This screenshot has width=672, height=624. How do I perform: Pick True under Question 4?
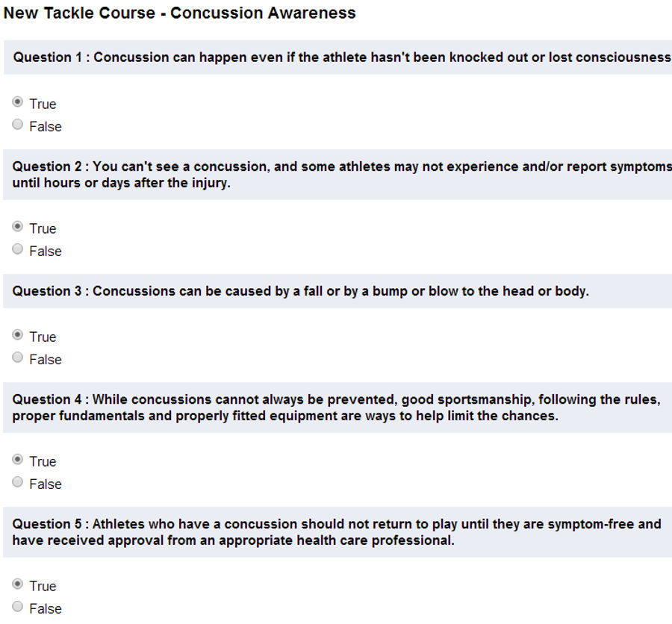(18, 460)
